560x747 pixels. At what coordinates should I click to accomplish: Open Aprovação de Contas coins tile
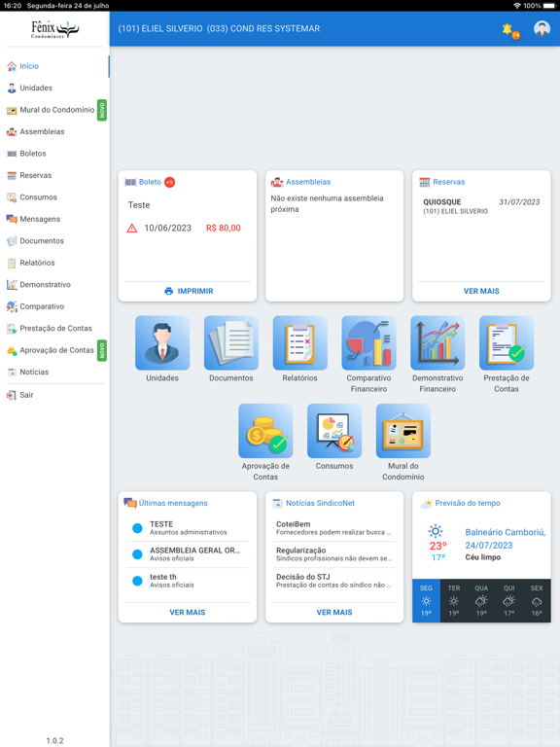click(265, 431)
